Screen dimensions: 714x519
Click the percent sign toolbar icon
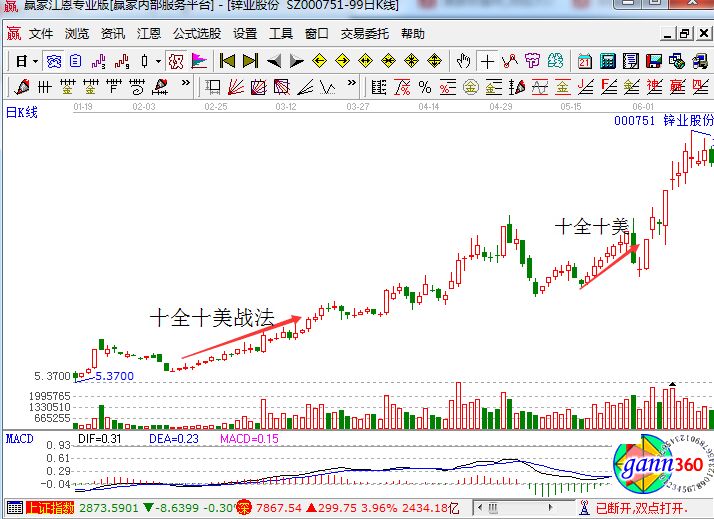click(424, 86)
